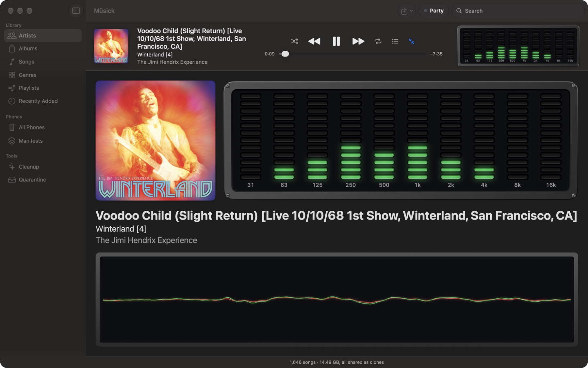The image size is (588, 368).
Task: Click the remaining time -7:35 label
Action: 436,54
